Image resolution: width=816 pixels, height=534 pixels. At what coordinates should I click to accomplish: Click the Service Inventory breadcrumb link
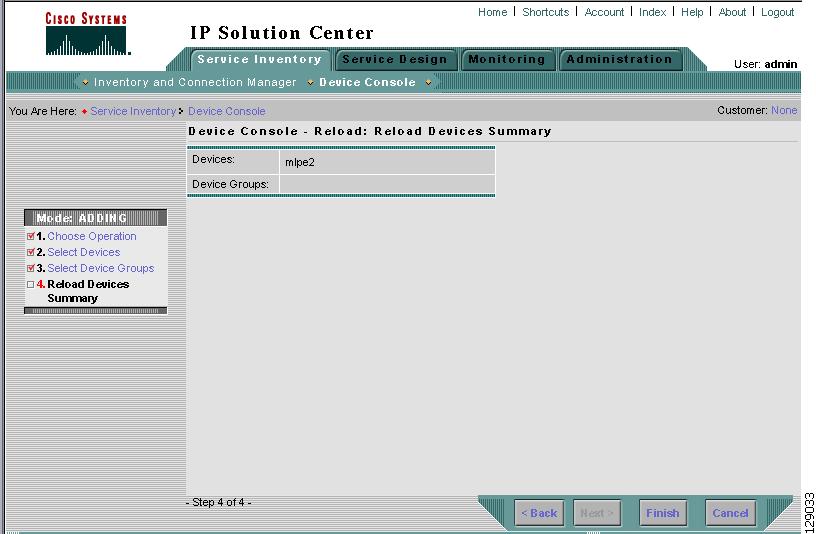[133, 111]
